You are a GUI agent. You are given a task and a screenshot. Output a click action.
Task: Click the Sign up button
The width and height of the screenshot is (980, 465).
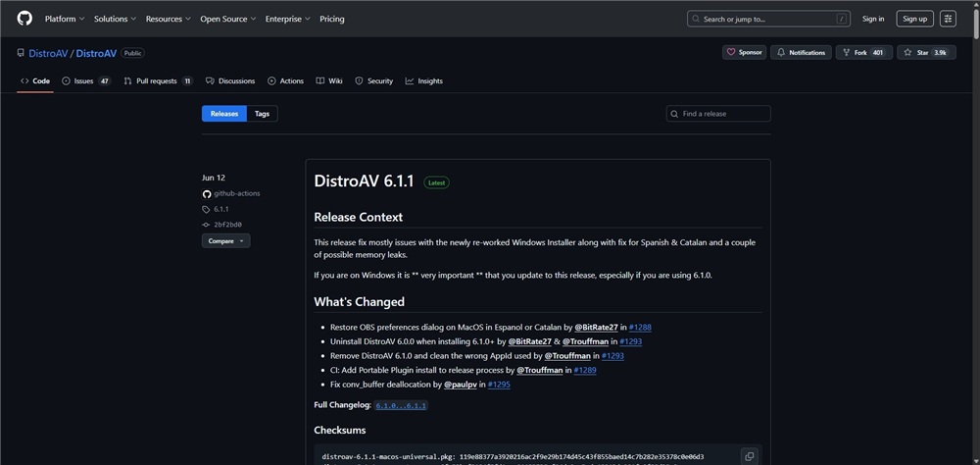pos(915,19)
